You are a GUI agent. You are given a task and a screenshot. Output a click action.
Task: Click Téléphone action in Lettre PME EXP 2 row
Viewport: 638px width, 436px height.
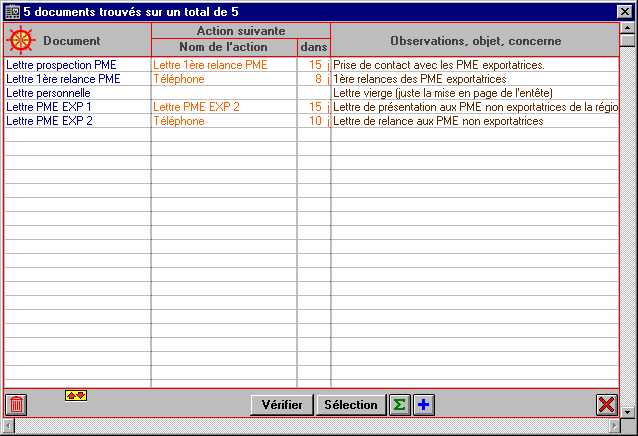pos(179,121)
